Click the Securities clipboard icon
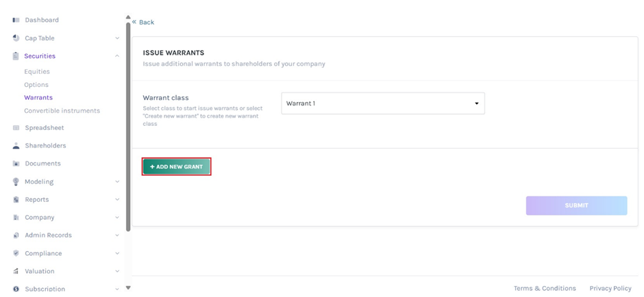 (x=16, y=56)
